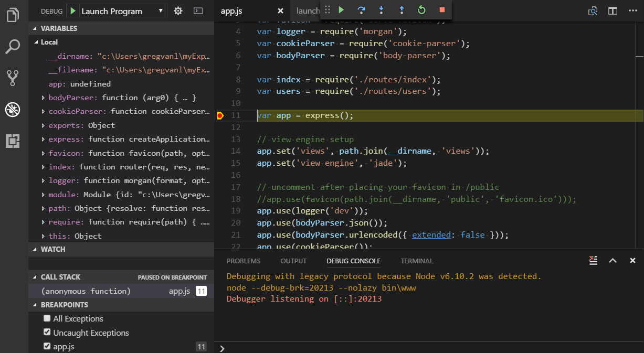Image resolution: width=644 pixels, height=353 pixels.
Task: Open the editor search preview icon
Action: (593, 11)
